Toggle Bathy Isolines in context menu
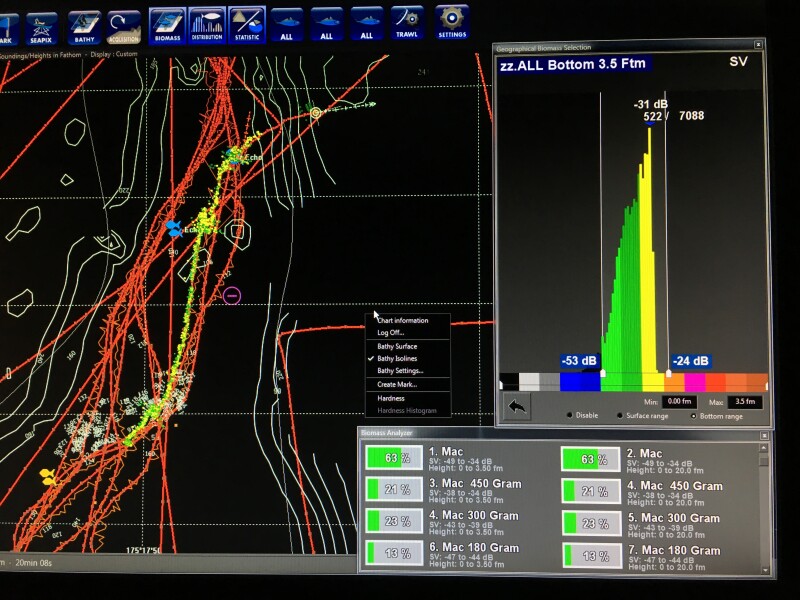Image resolution: width=800 pixels, height=600 pixels. tap(397, 358)
